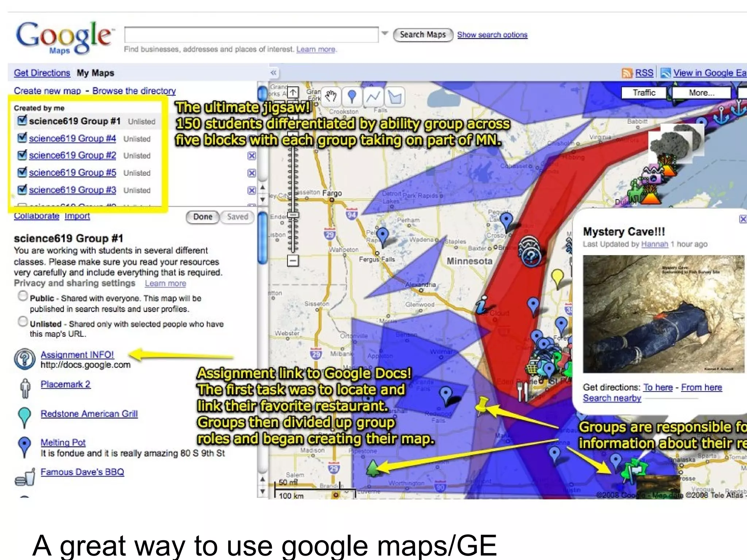747x560 pixels.
Task: Click the RSS feed icon
Action: pyautogui.click(x=627, y=73)
